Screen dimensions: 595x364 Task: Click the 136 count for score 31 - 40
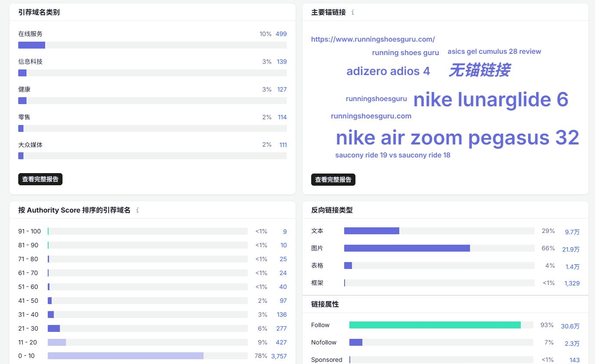pos(282,315)
